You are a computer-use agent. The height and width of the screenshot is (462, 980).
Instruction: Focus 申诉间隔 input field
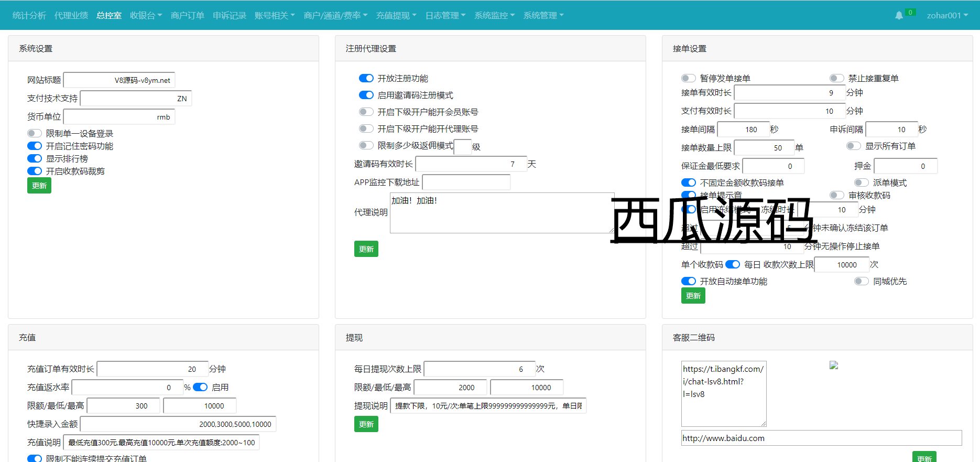tap(892, 130)
